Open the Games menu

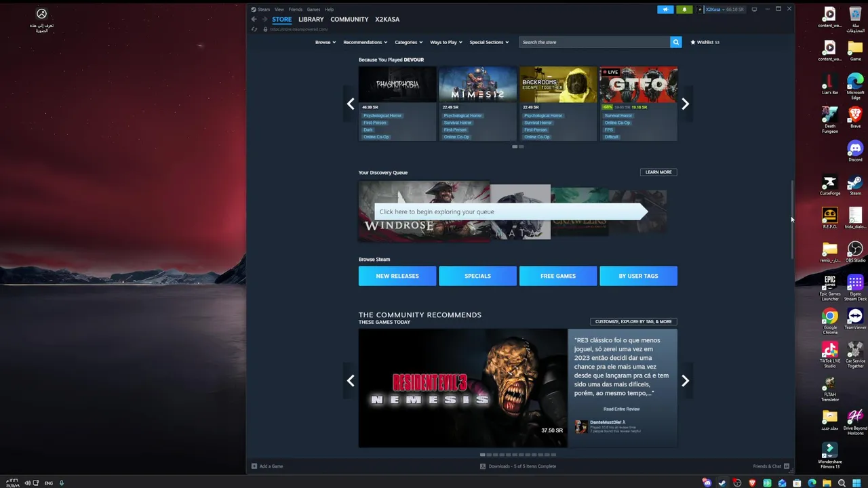[313, 9]
